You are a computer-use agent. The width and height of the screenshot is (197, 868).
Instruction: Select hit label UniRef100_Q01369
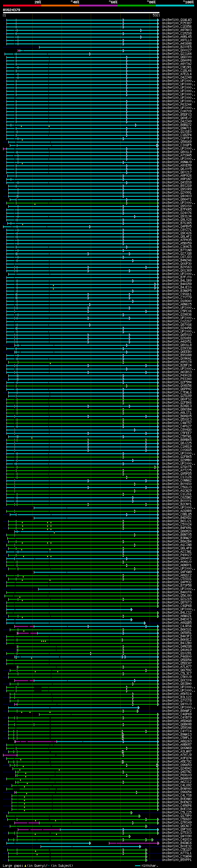[x=177, y=270]
